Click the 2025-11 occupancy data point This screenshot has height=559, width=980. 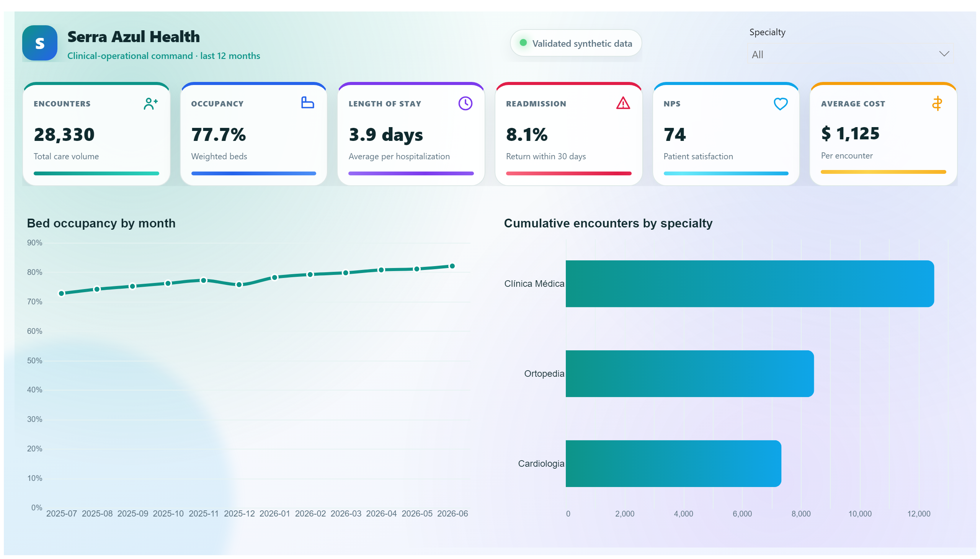[x=204, y=280]
